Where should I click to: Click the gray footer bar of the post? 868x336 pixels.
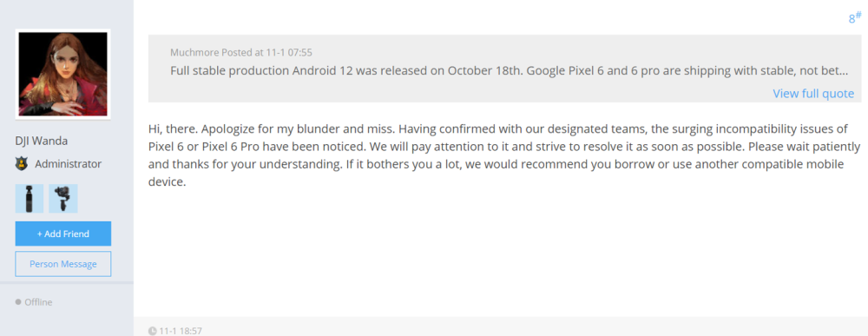501,326
